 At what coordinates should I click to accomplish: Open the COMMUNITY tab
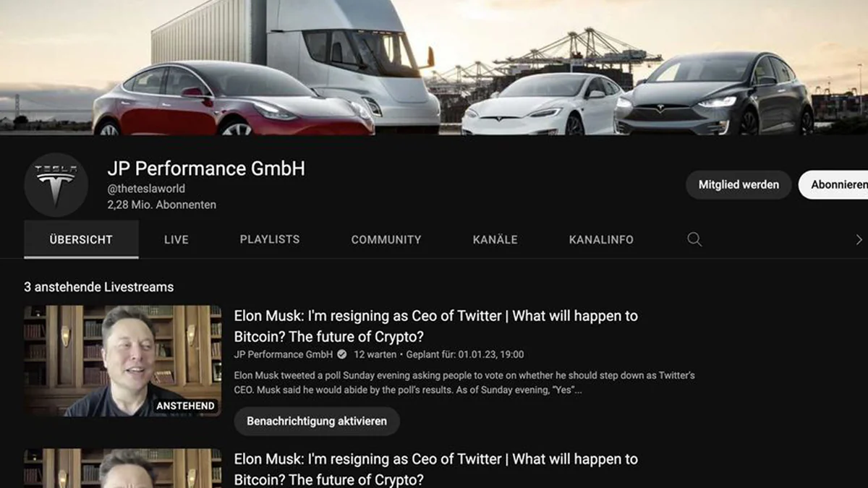(x=386, y=239)
